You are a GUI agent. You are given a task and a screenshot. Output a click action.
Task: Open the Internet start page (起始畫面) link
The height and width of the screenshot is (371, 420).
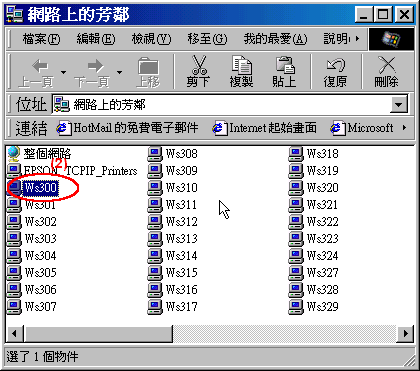pyautogui.click(x=264, y=128)
